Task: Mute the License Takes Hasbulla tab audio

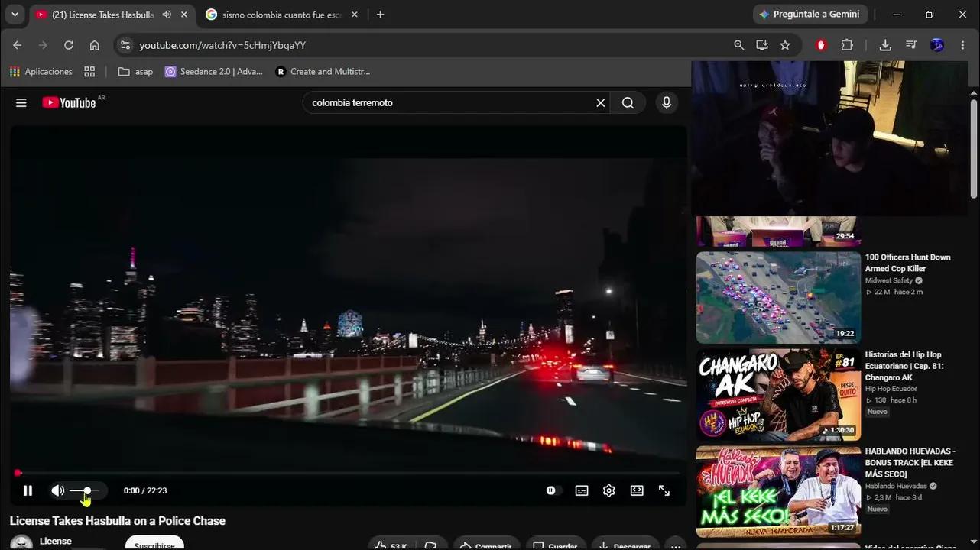Action: point(167,15)
